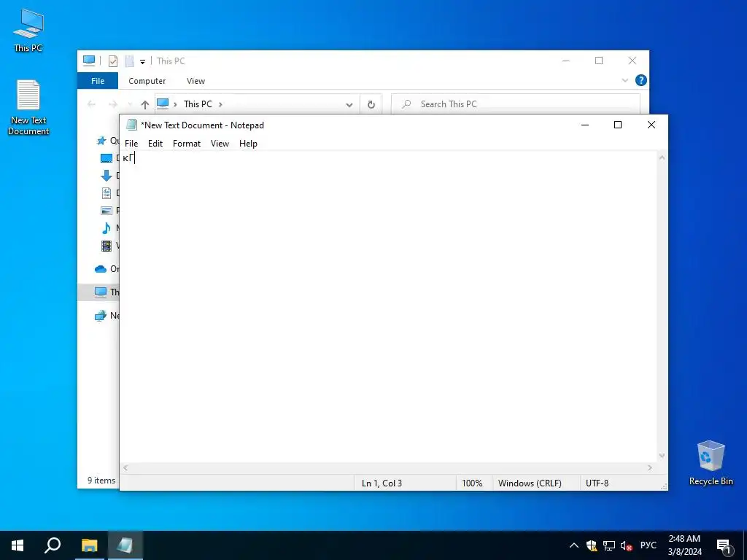Select the Desktop icon in navigation pane
The width and height of the screenshot is (747, 560).
[x=107, y=158]
